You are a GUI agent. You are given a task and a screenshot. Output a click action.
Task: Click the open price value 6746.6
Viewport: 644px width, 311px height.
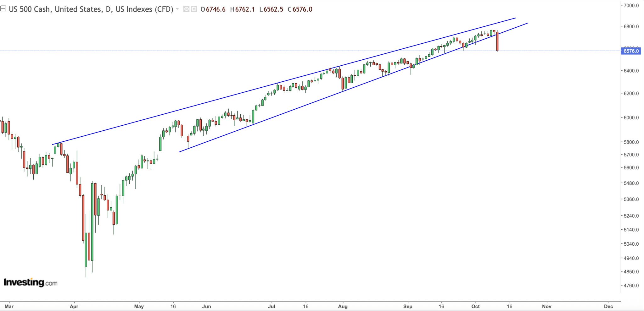(x=216, y=9)
